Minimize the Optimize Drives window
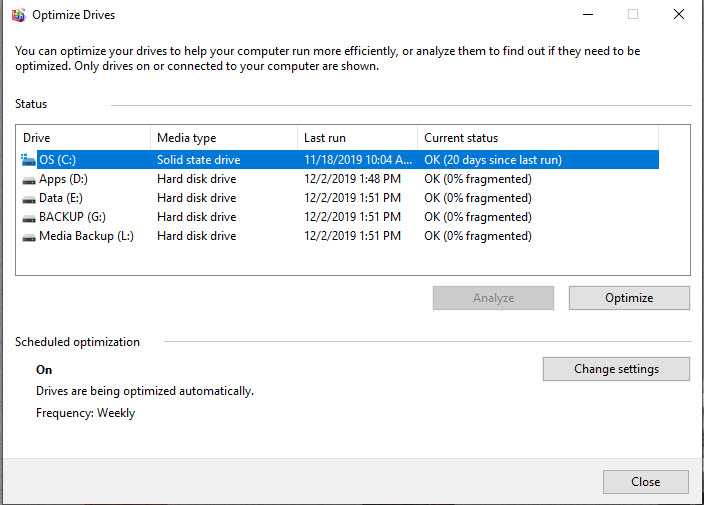This screenshot has width=704, height=505. [587, 15]
